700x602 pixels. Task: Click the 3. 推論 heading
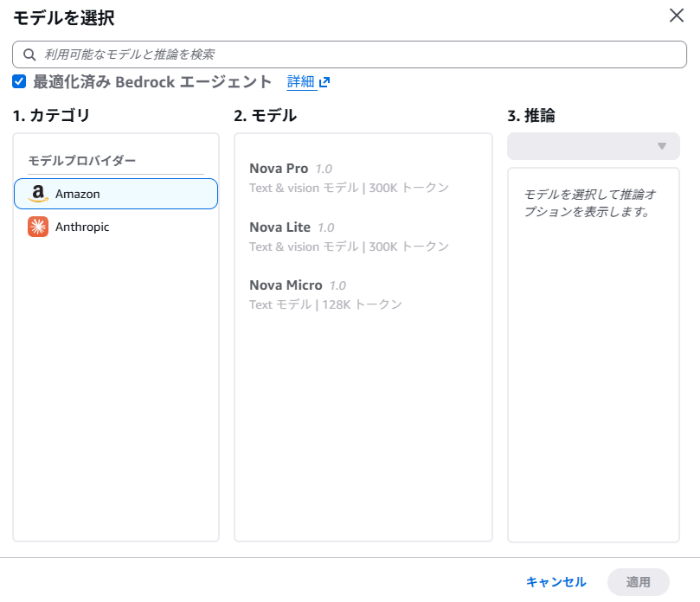point(531,116)
